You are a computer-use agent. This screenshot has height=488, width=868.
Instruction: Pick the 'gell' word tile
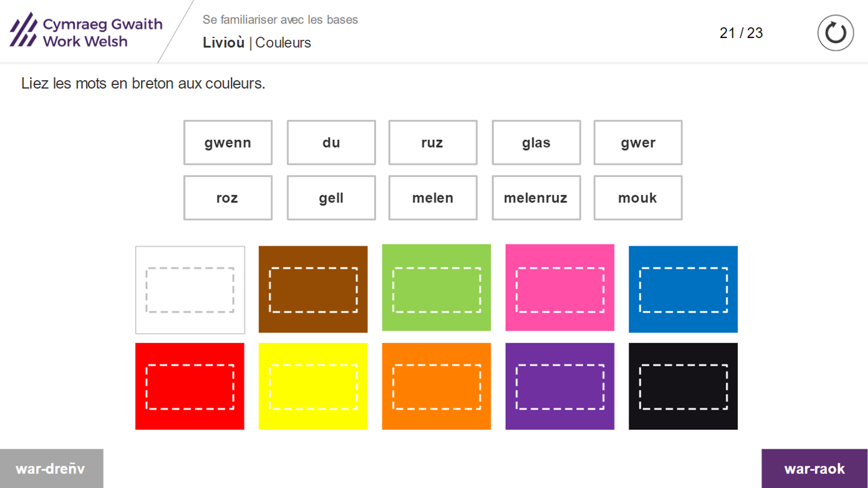click(331, 198)
